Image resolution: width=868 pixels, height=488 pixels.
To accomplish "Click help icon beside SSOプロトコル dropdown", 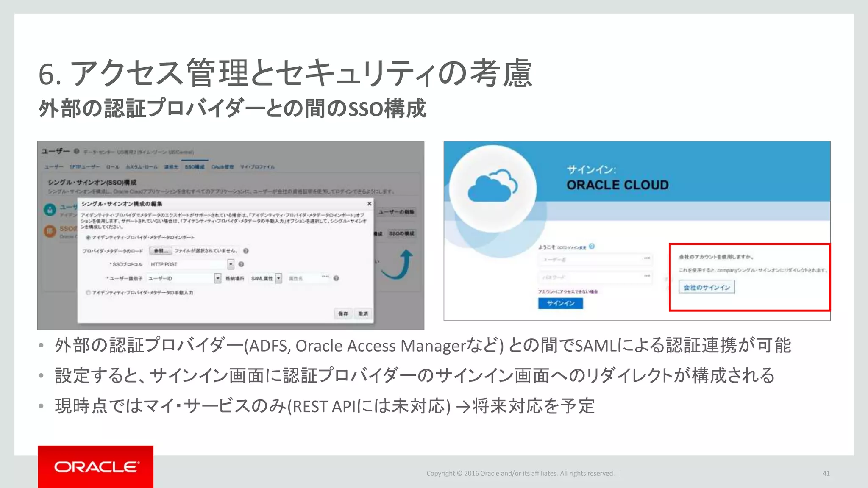I will tap(241, 264).
